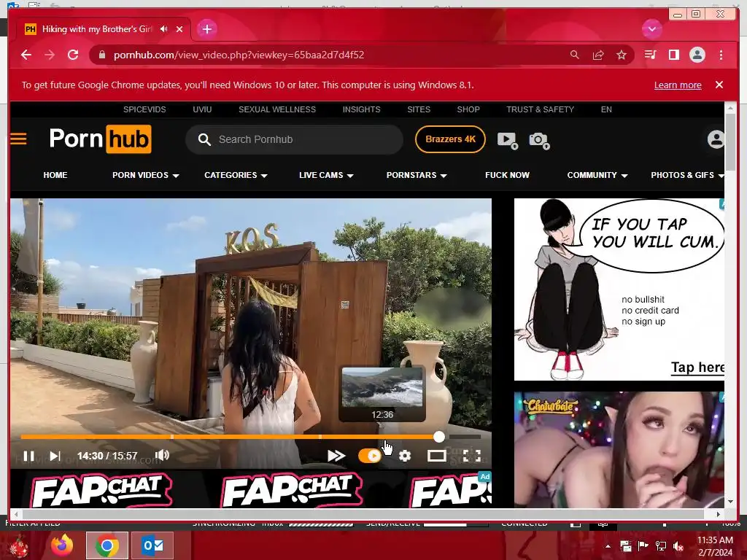
Task: Open the upload video icon
Action: [508, 140]
